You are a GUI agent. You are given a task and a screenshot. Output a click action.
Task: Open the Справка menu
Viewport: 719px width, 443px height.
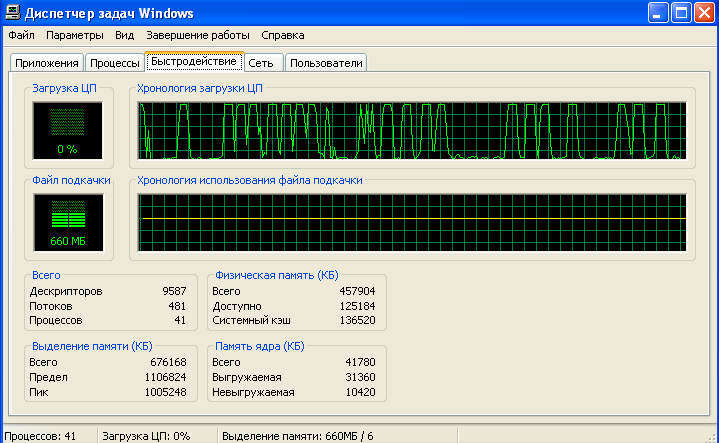click(282, 35)
